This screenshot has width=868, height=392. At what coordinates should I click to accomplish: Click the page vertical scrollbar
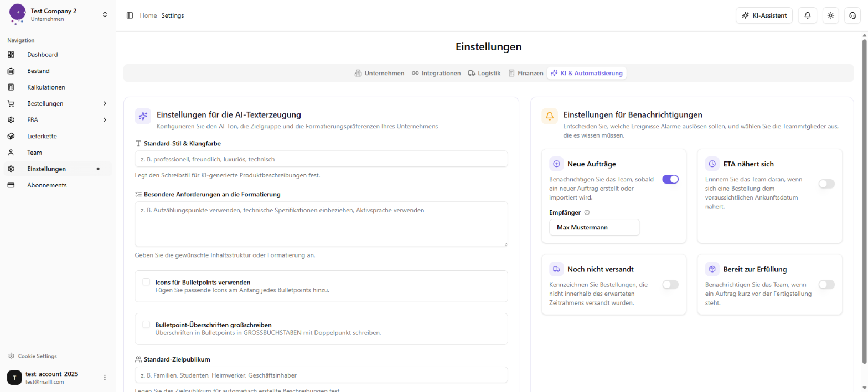[864, 202]
